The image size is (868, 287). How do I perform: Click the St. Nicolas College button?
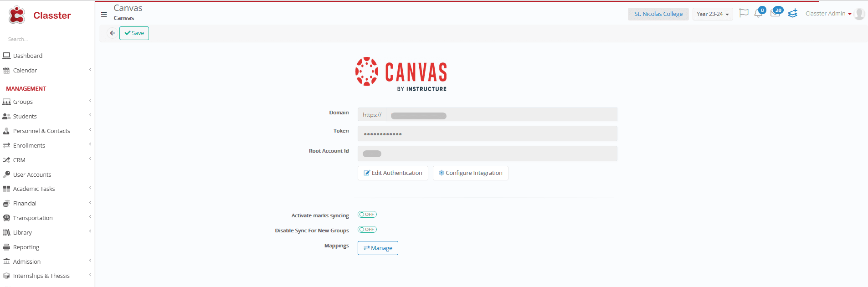tap(658, 14)
